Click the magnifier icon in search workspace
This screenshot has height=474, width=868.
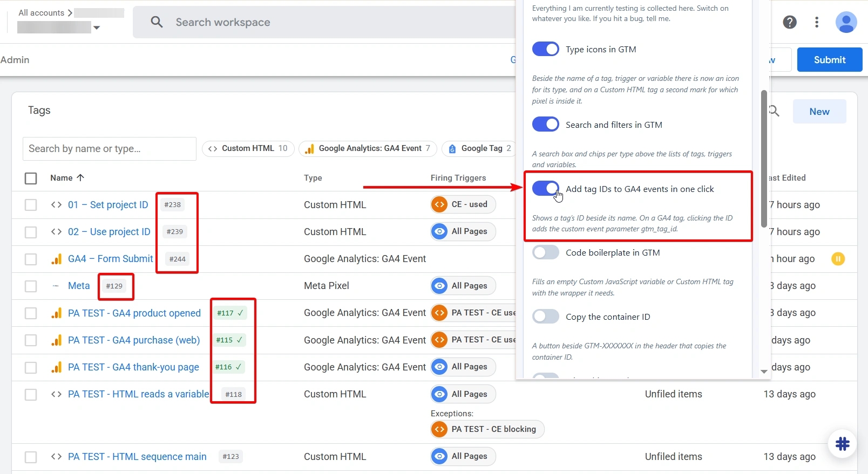point(157,22)
